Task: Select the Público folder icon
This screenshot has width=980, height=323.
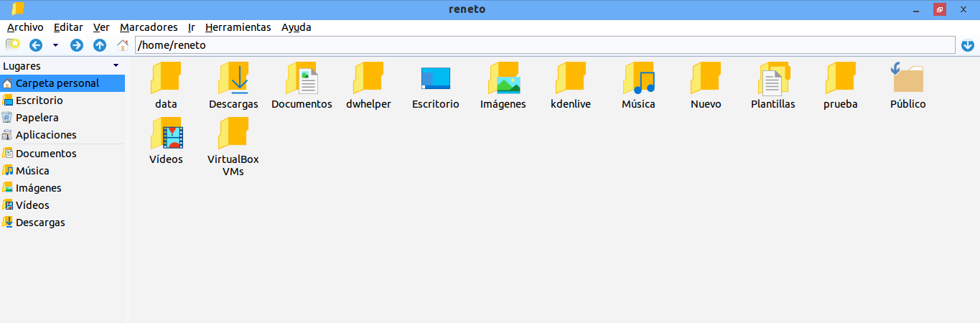Action: click(x=908, y=78)
